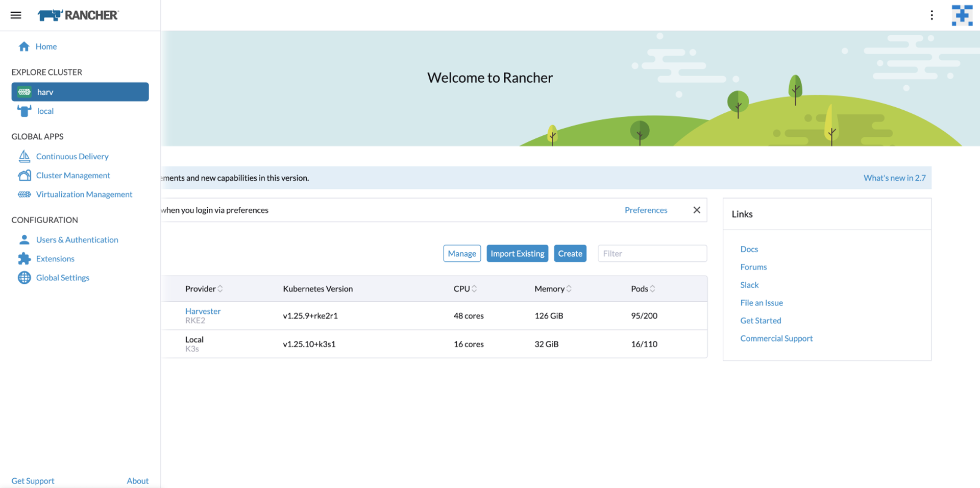Image resolution: width=980 pixels, height=488 pixels.
Task: Click the Cluster Management barn icon
Action: (x=24, y=176)
